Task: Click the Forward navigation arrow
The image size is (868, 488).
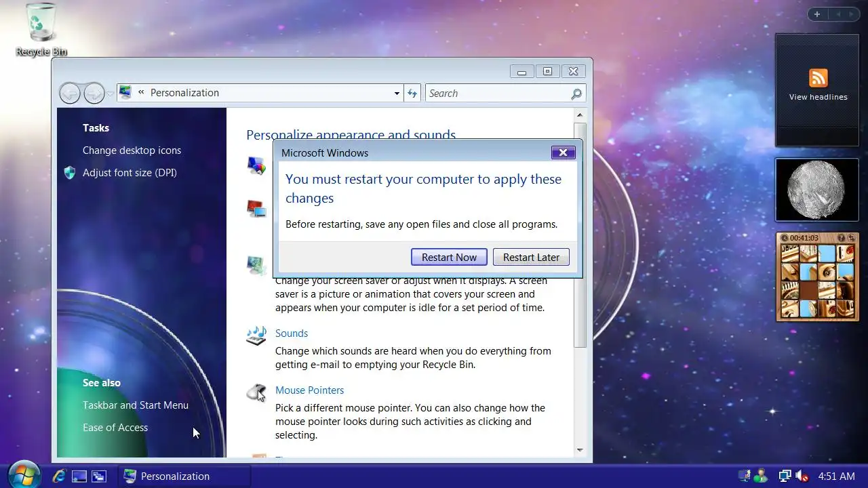Action: click(94, 93)
